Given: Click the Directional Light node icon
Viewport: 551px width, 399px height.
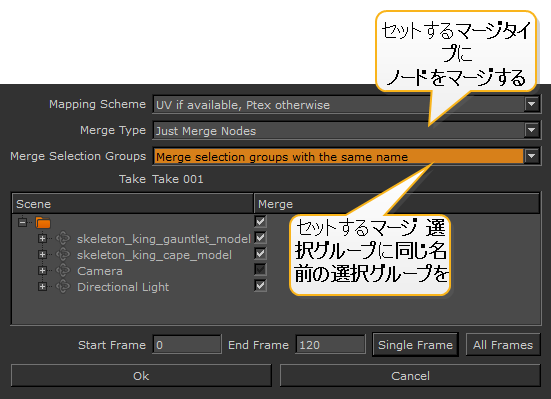Looking at the screenshot, I should coord(63,286).
